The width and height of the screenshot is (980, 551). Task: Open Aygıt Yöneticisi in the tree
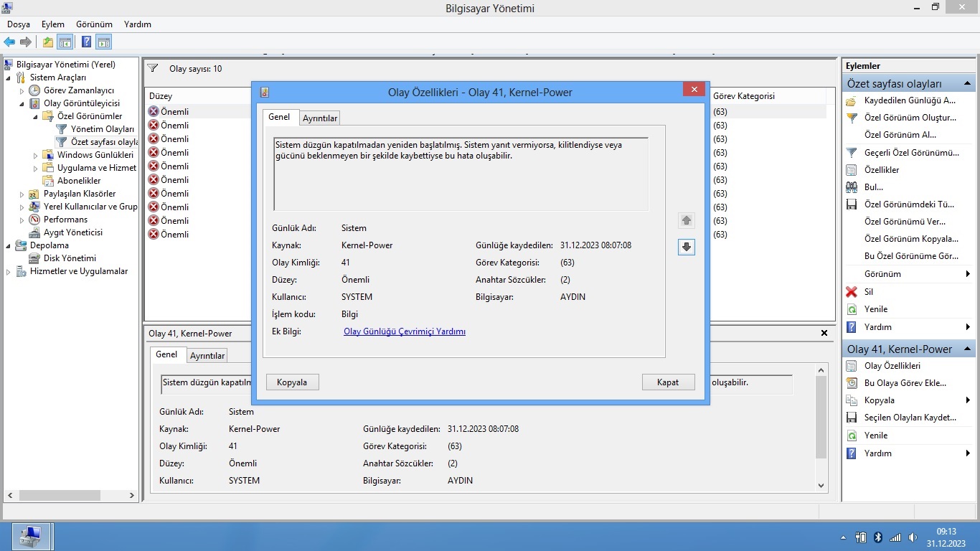coord(72,232)
